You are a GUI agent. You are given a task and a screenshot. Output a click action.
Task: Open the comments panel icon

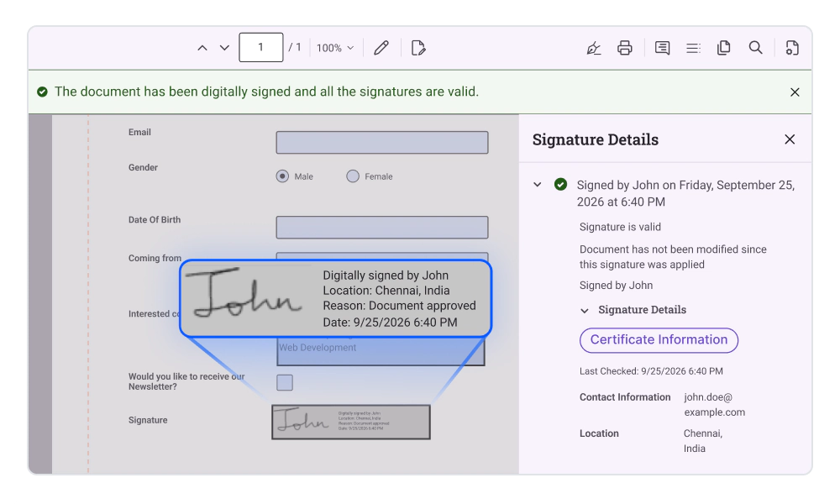[x=662, y=48]
